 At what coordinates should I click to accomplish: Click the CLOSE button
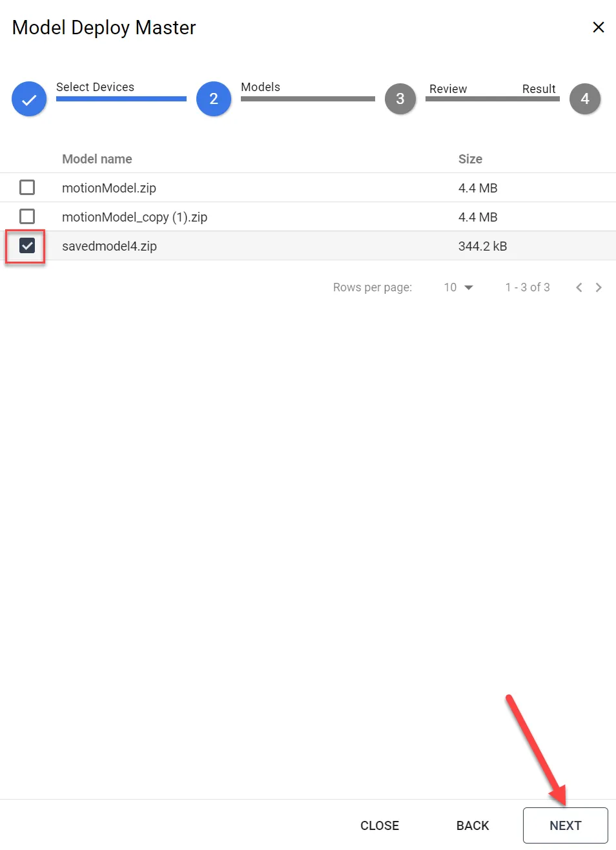pyautogui.click(x=380, y=825)
